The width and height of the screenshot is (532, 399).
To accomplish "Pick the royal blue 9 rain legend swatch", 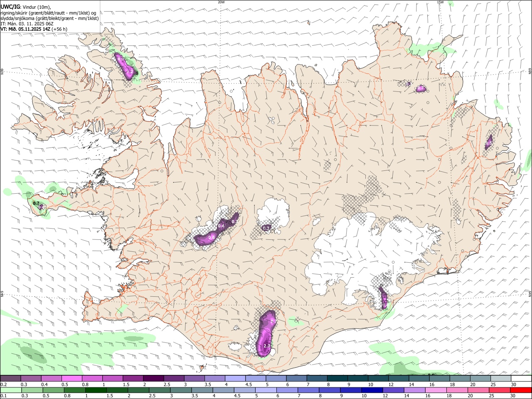I will click(351, 390).
